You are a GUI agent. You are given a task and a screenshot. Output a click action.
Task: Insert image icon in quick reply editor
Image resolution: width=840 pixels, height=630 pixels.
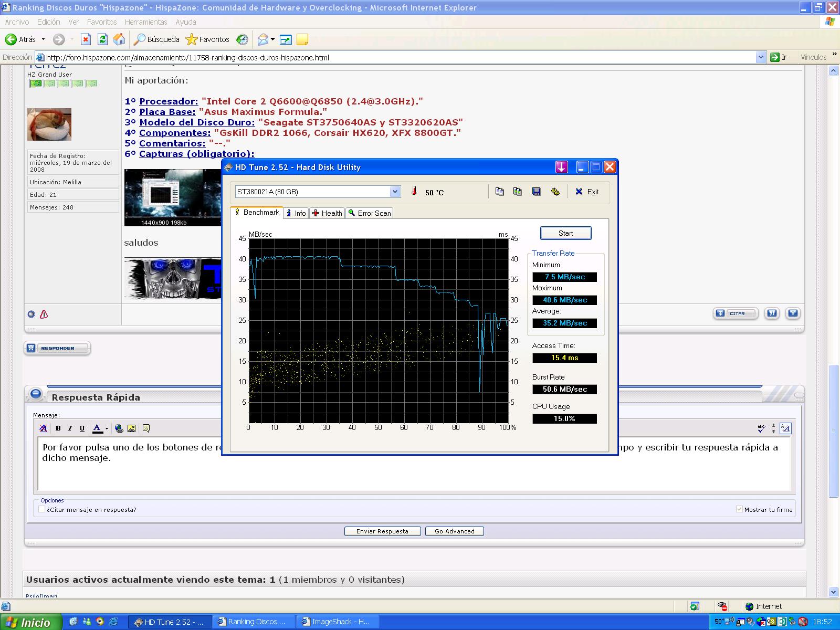(131, 428)
